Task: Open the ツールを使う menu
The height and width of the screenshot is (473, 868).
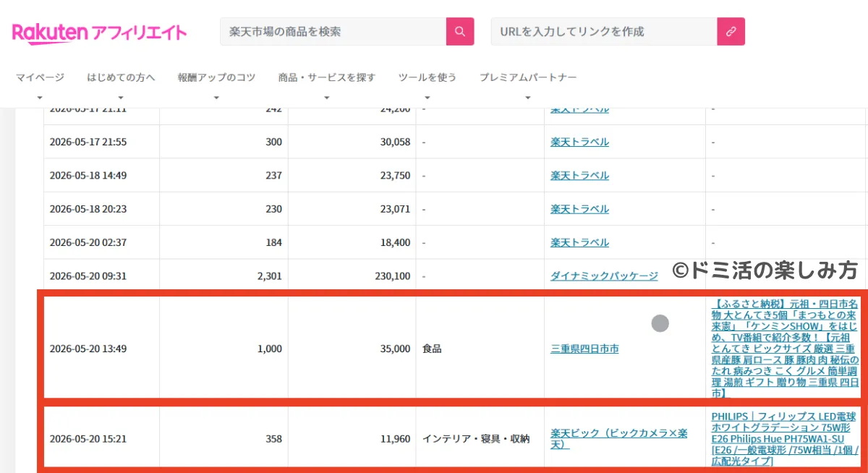Action: [427, 77]
